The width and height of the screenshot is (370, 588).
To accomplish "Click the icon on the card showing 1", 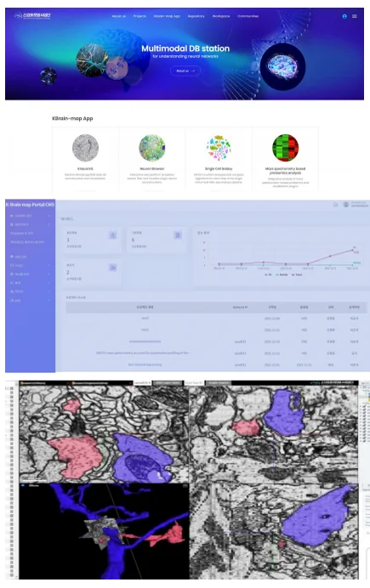I will 112,235.
